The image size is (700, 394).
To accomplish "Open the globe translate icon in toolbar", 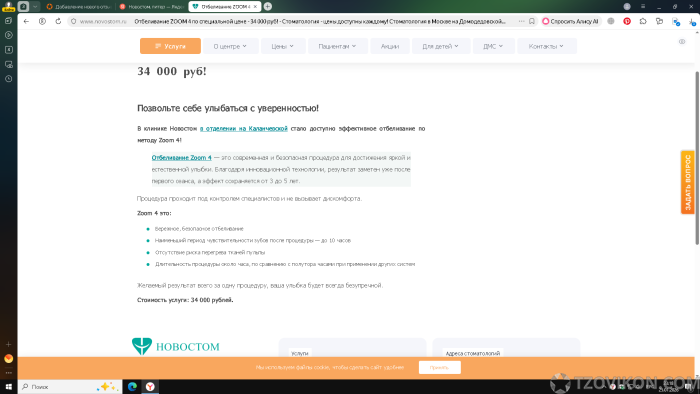I will [611, 21].
